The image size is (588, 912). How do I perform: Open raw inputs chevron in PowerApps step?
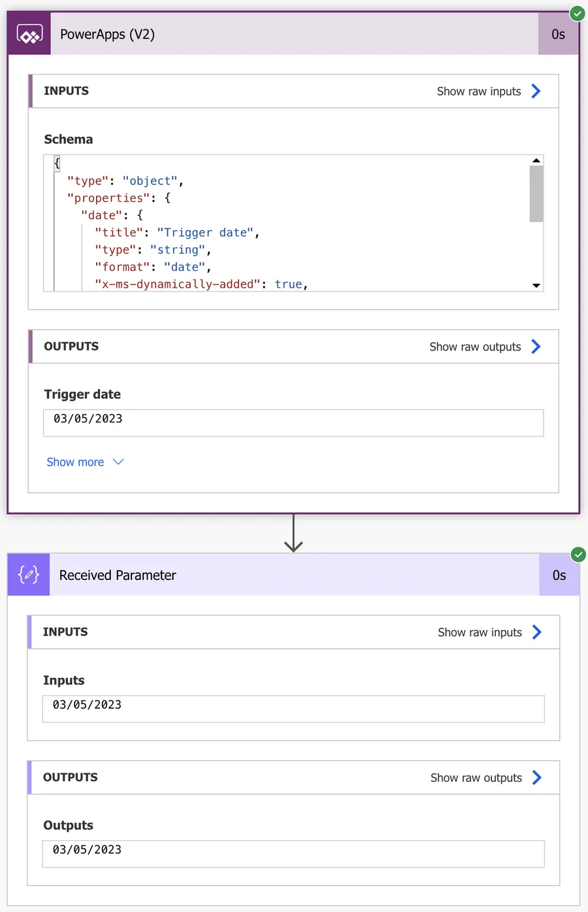(536, 91)
